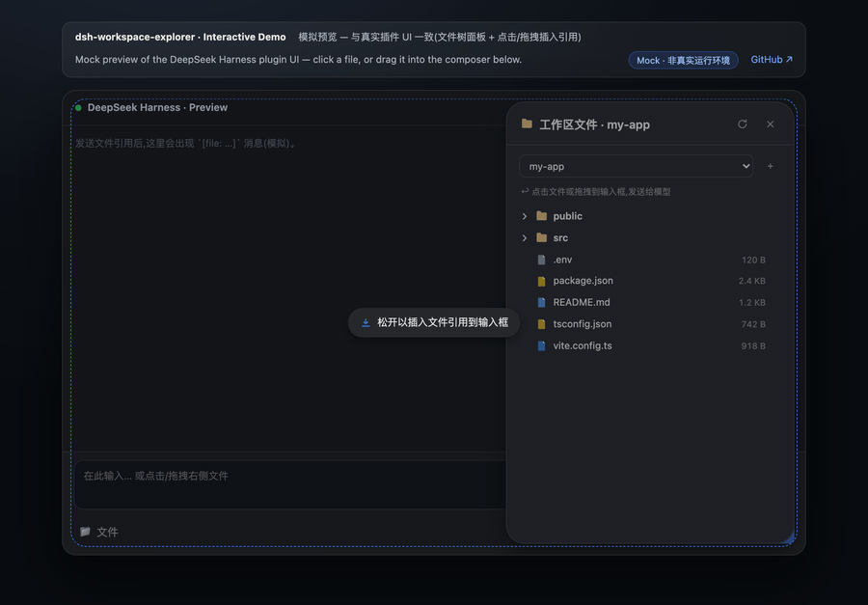Click the 120 B size value
The height and width of the screenshot is (605, 868).
[753, 260]
